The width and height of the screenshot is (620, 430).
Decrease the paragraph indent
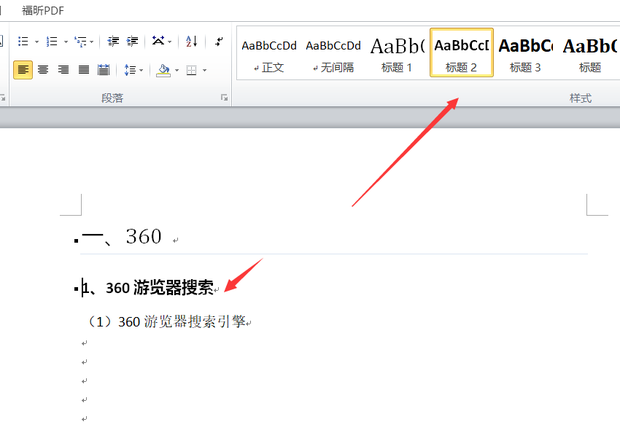pyautogui.click(x=113, y=41)
